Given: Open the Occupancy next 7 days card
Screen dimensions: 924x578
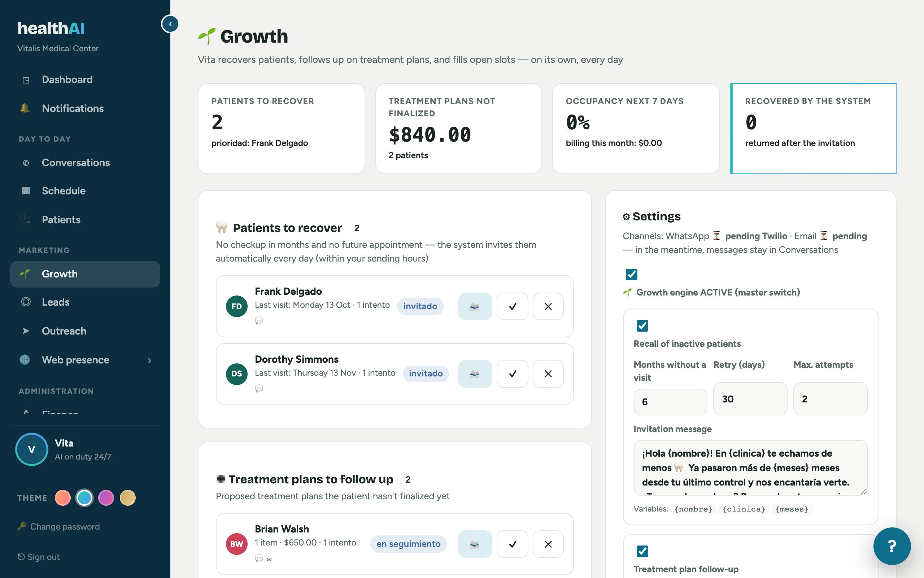Looking at the screenshot, I should coord(636,129).
